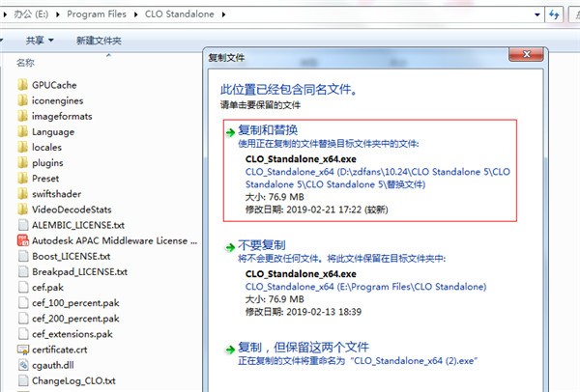Select the text Preset

(x=45, y=179)
